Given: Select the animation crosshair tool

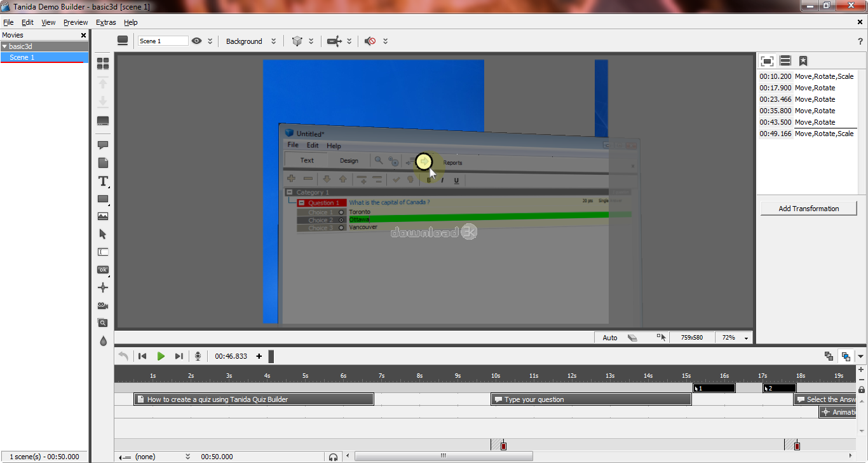Looking at the screenshot, I should coord(103,287).
